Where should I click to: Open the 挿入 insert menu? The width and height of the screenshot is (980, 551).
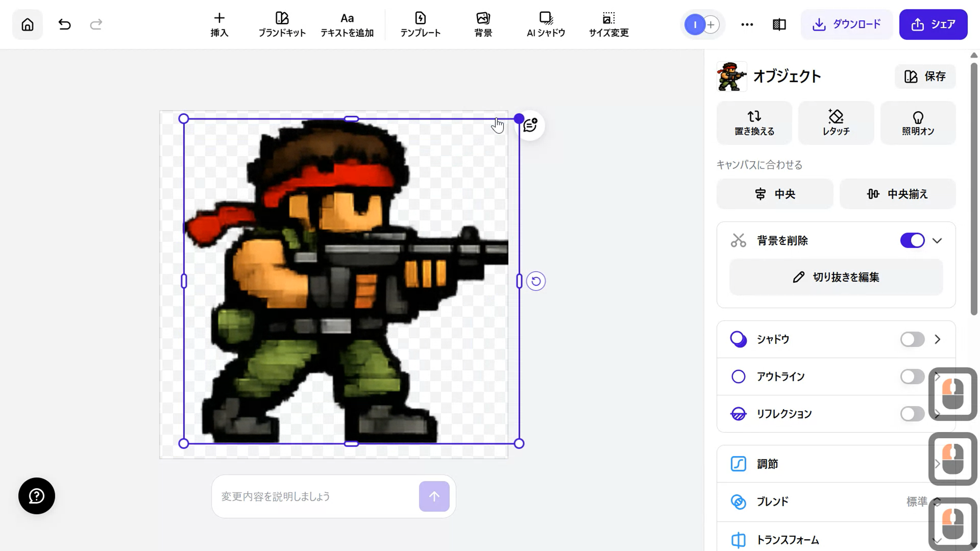tap(219, 24)
